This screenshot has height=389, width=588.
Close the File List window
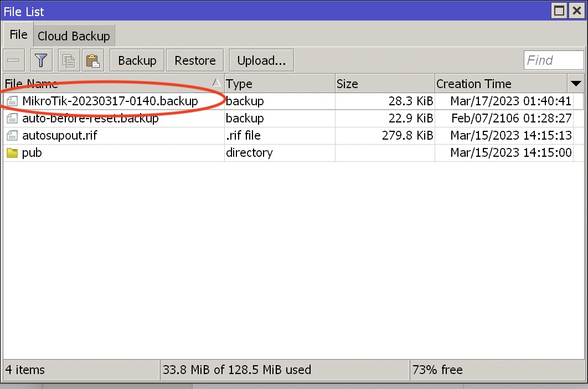577,11
